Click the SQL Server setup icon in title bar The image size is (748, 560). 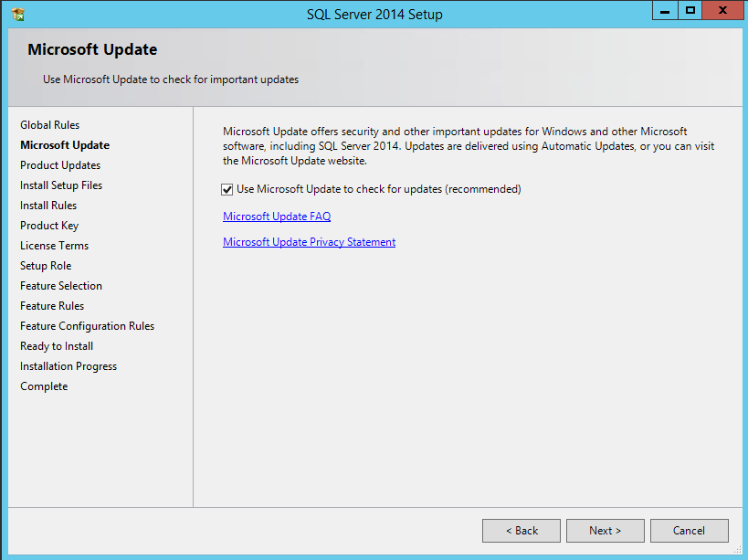click(18, 15)
